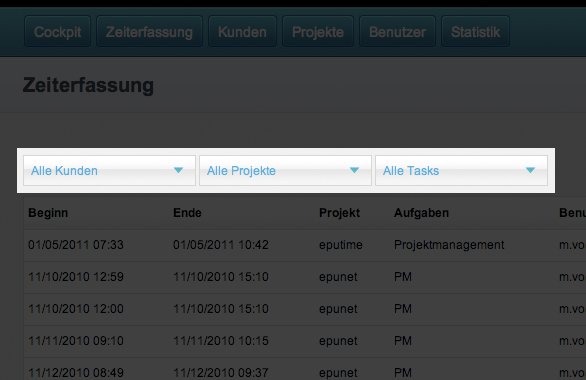Screen dimensions: 586x380
Task: Open the Kunden tab
Action: tap(242, 32)
